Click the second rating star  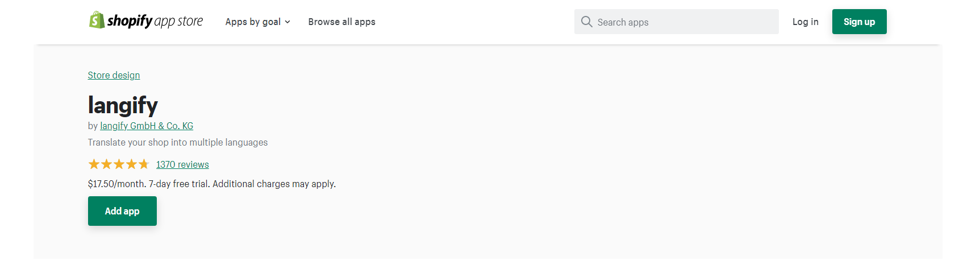[x=106, y=164]
